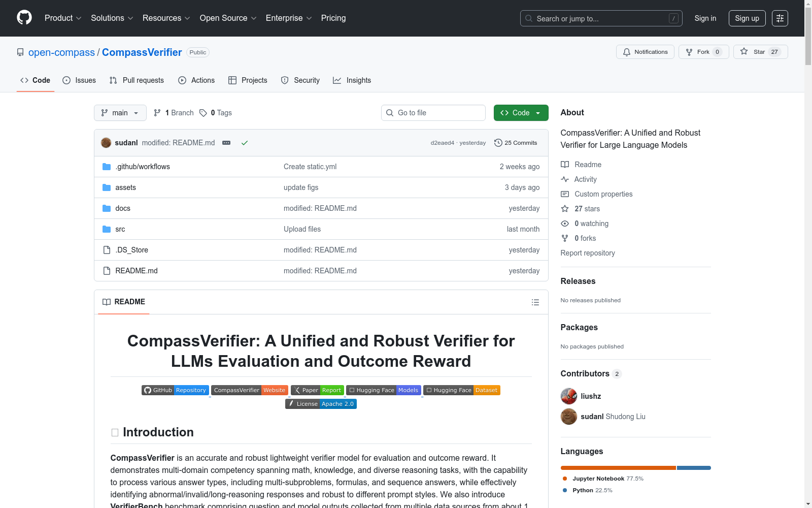The image size is (812, 508).
Task: Open the Pull requests tab
Action: tap(137, 80)
